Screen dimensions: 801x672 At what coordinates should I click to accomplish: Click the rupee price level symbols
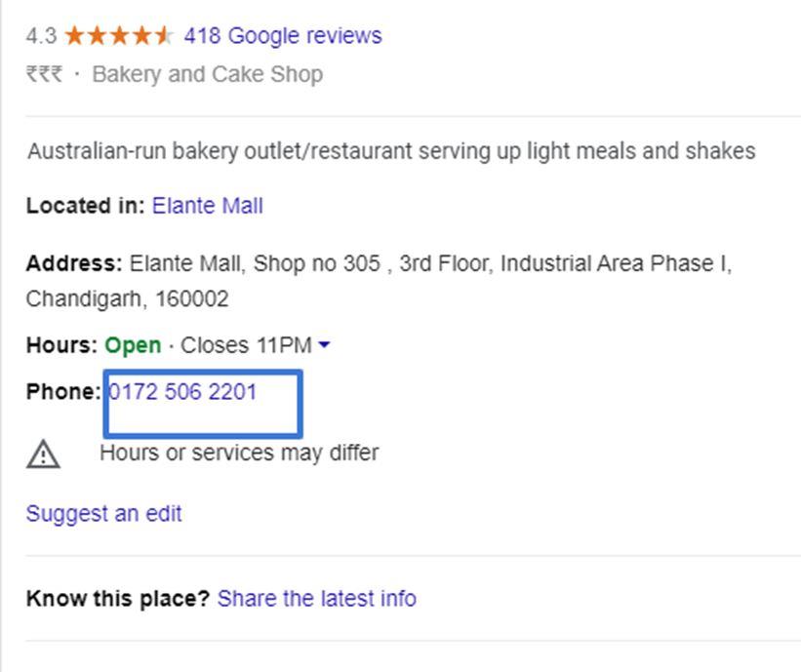[45, 74]
